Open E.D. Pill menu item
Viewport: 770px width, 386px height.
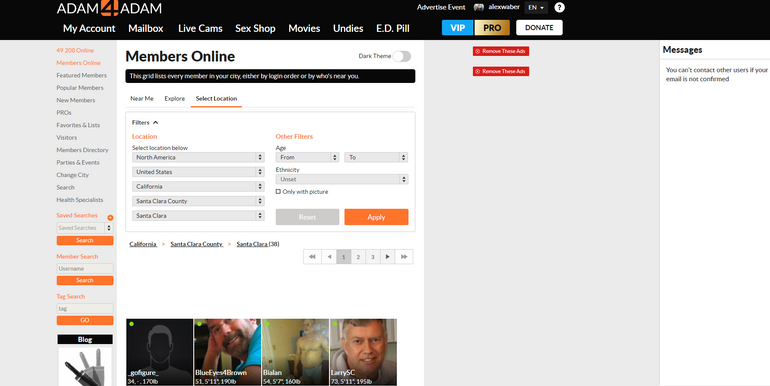(393, 28)
